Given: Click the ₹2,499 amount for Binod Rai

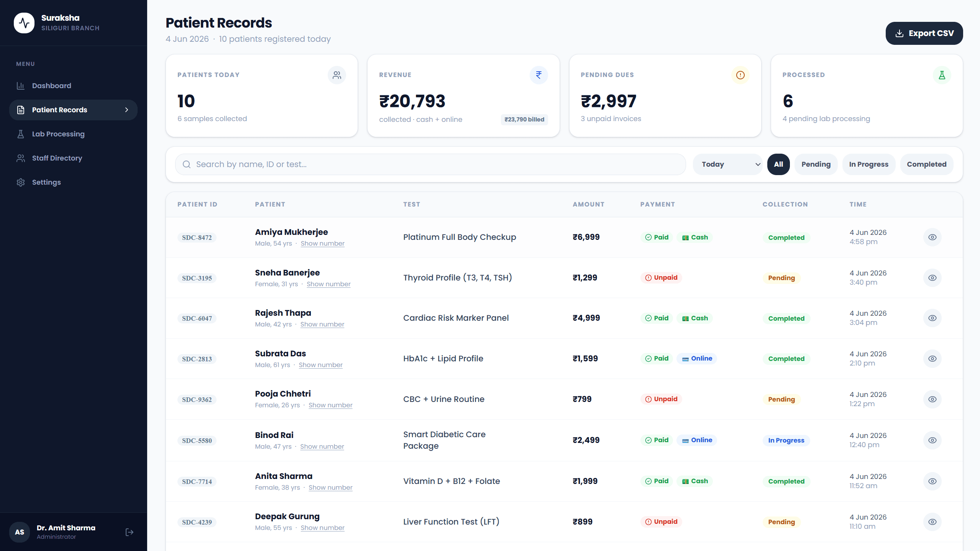Looking at the screenshot, I should [x=586, y=440].
